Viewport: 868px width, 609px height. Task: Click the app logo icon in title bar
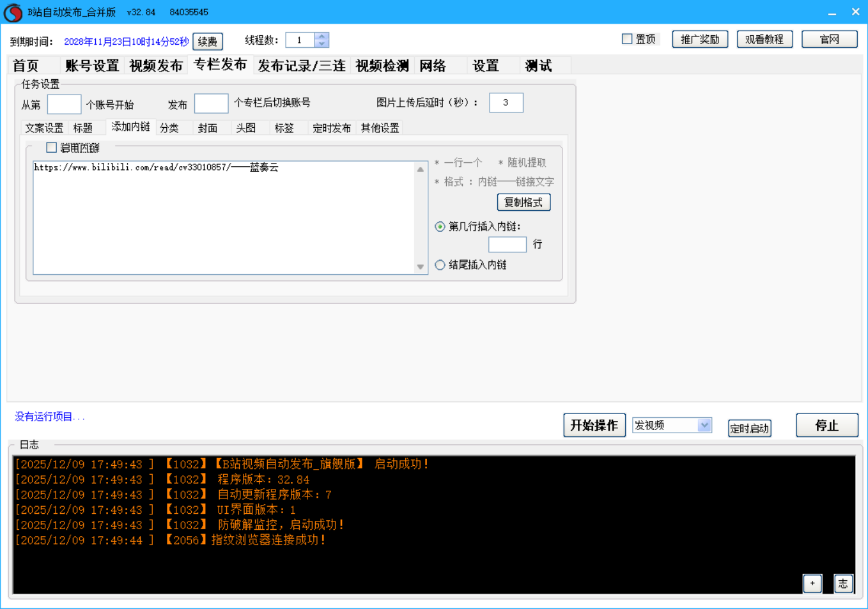coord(13,12)
